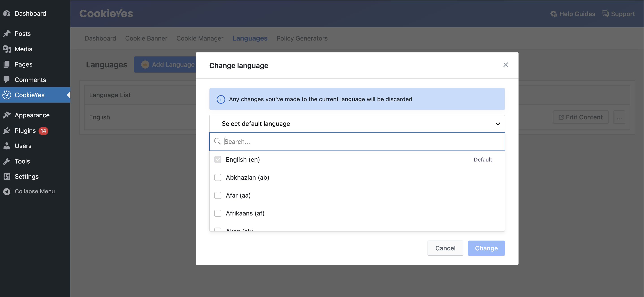
Task: Open the Settings menu in sidebar
Action: click(26, 176)
